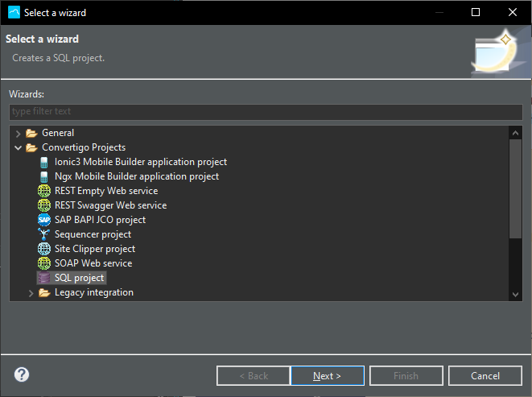Focus the type filter text field
The height and width of the screenshot is (397, 532).
[266, 112]
